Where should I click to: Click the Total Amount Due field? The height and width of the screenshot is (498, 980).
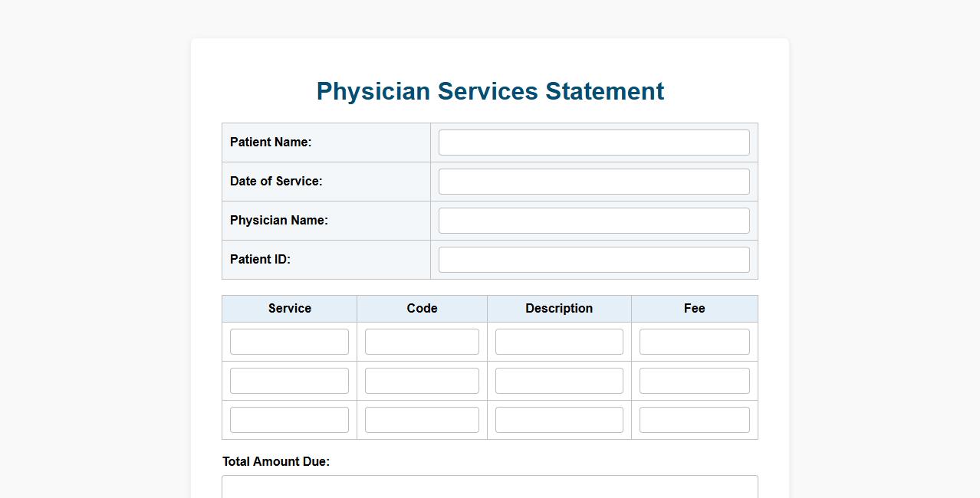click(x=489, y=487)
